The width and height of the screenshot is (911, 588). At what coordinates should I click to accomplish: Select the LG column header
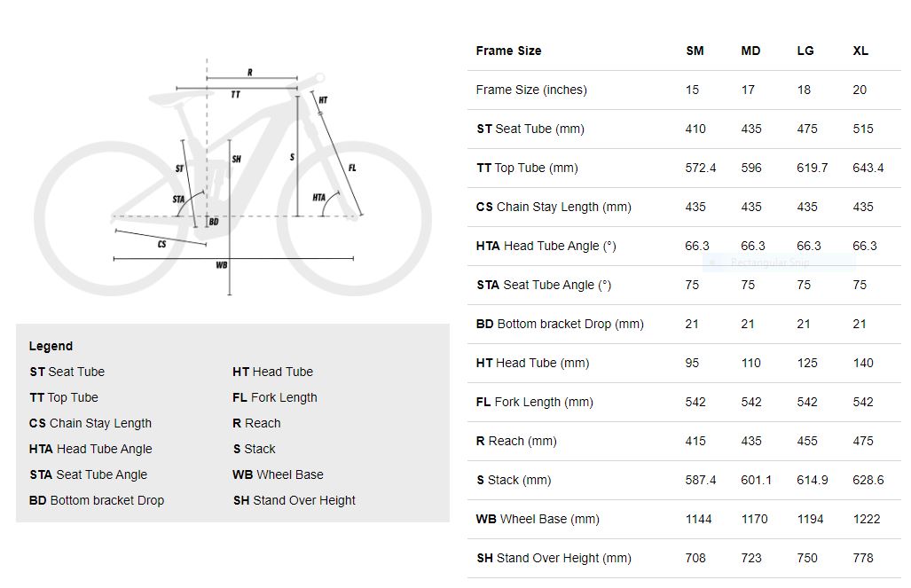coord(805,51)
